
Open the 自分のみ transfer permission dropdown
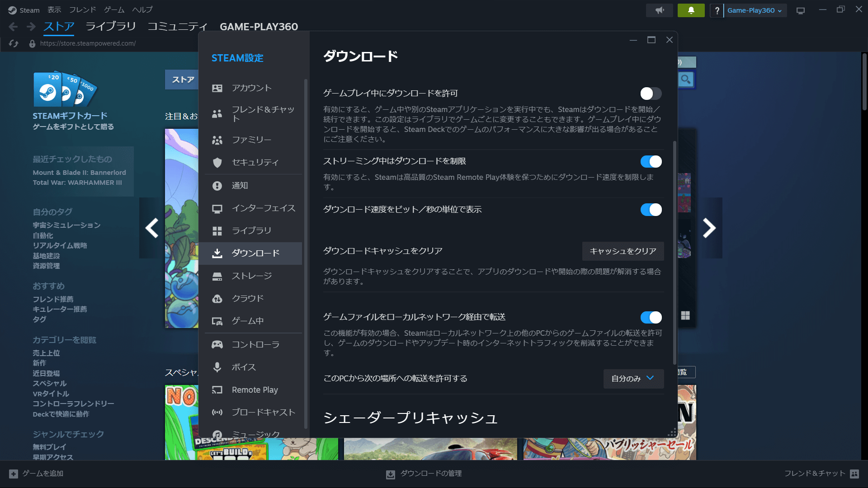tap(633, 379)
